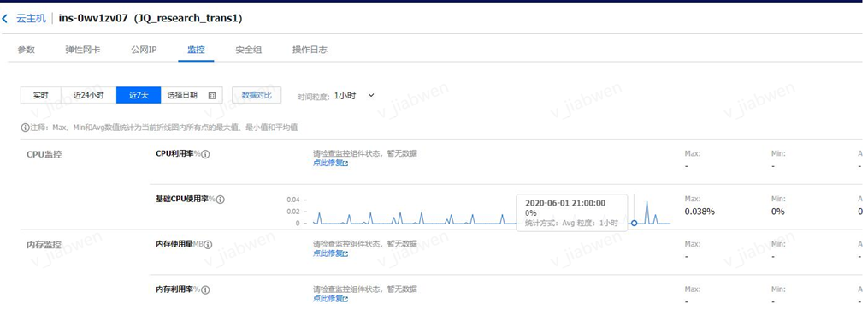Screen dimensions: 868x316
Task: Open the 选择日期 date picker
Action: coord(192,95)
